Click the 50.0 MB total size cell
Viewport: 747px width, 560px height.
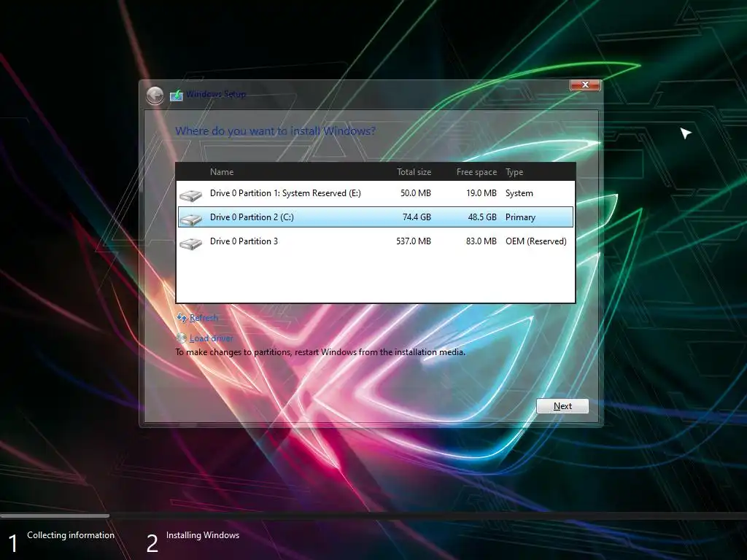[x=415, y=193]
